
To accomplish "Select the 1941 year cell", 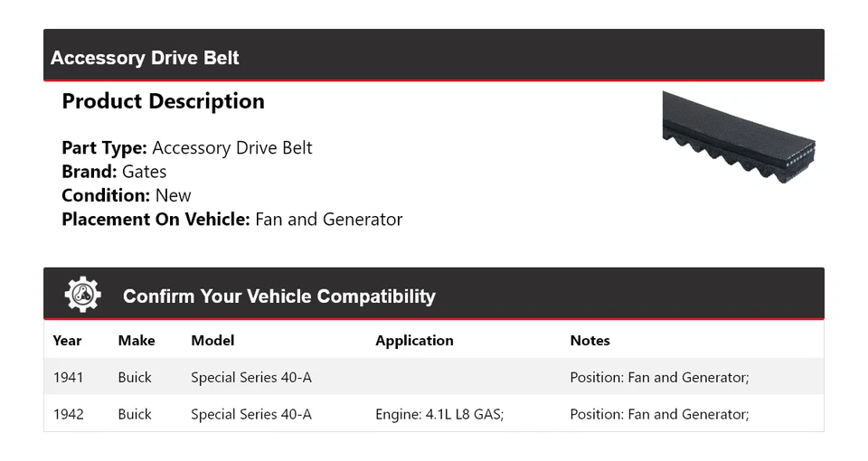I will coord(68,377).
